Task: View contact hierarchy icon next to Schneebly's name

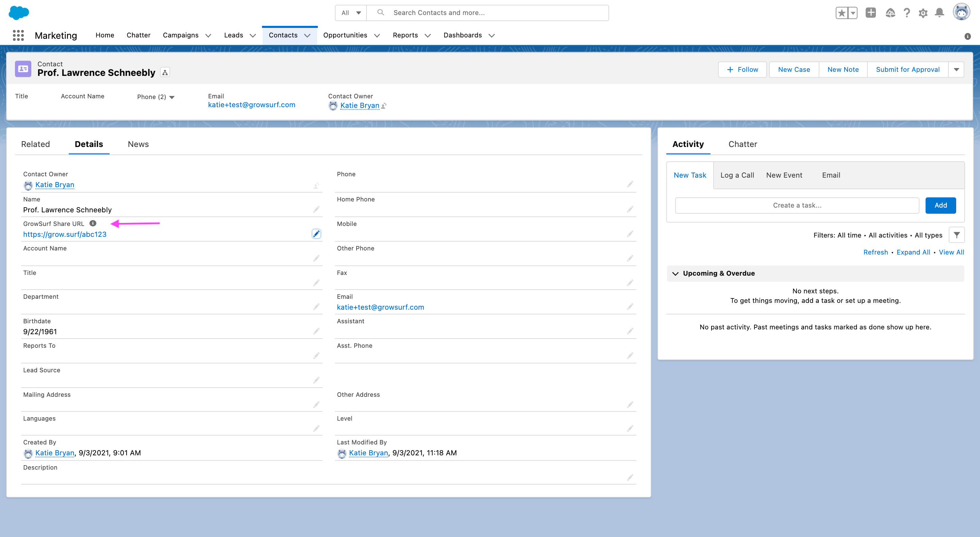Action: click(x=164, y=72)
